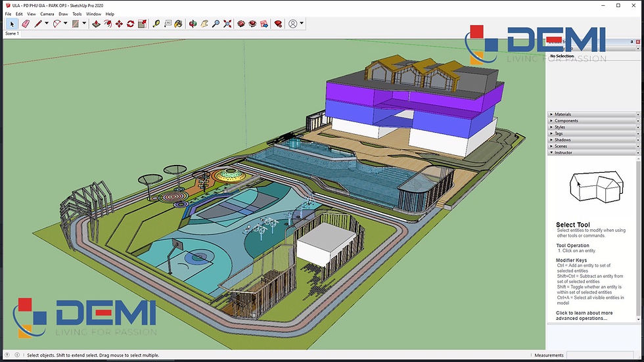The width and height of the screenshot is (644, 362).
Task: Open the Extension Warehouse
Action: coord(252,24)
